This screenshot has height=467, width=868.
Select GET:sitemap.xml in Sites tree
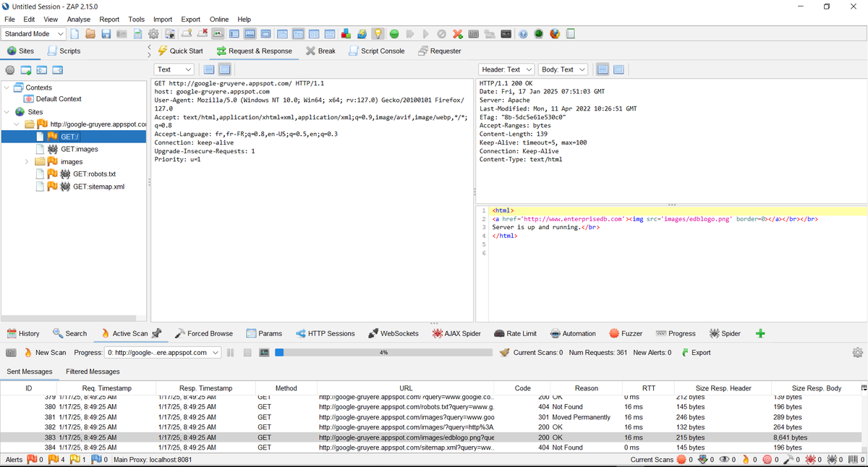(x=98, y=187)
